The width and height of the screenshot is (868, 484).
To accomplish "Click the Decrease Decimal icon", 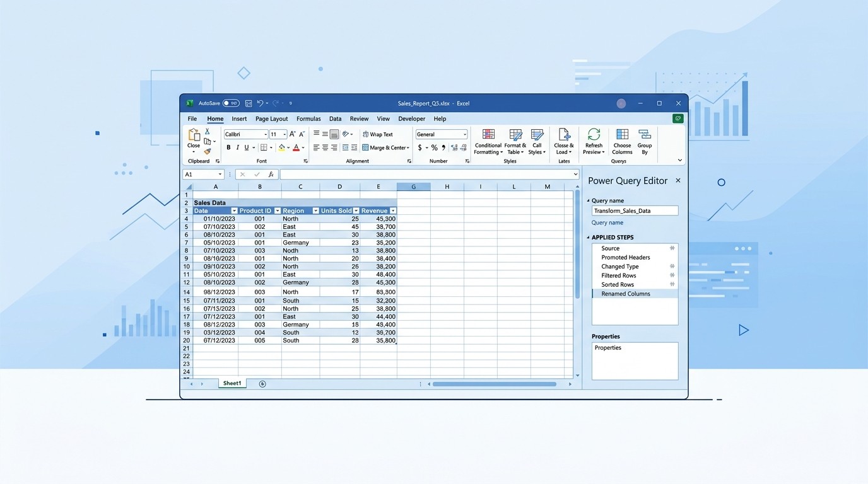I will click(x=464, y=147).
